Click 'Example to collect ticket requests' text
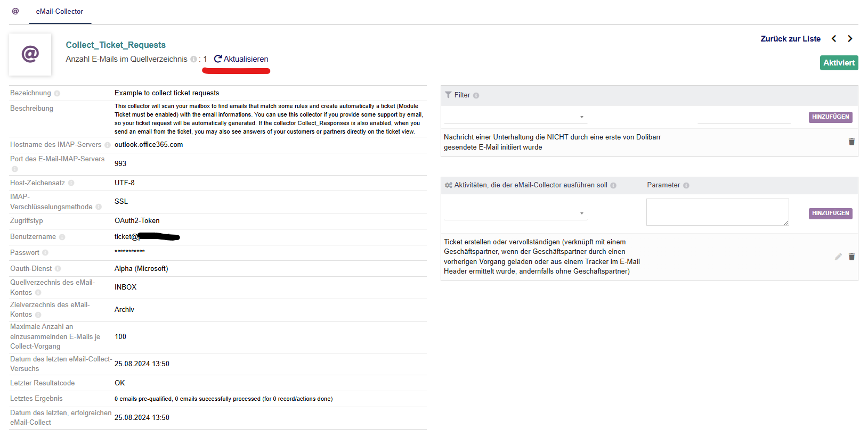 point(167,93)
